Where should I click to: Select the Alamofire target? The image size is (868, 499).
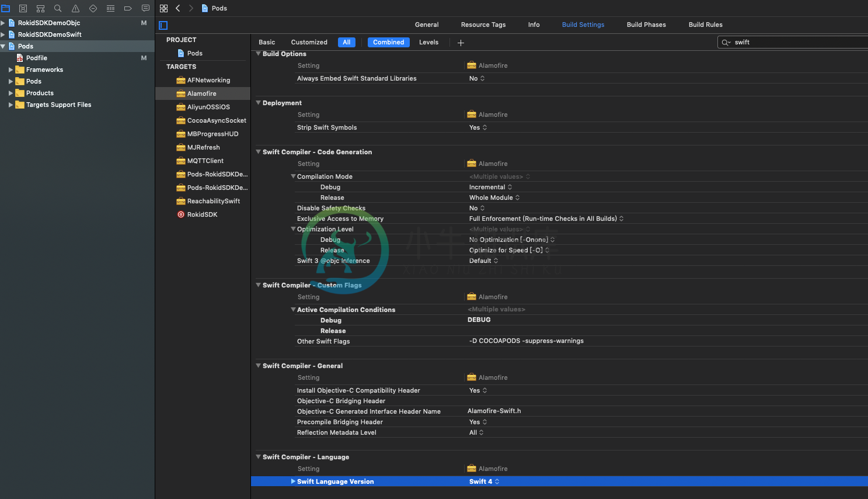203,93
